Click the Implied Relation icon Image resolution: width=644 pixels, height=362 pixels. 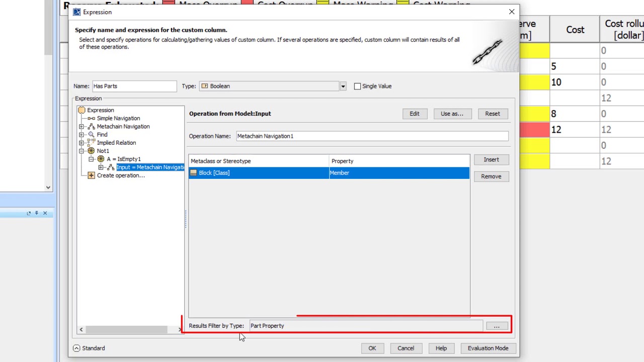[91, 143]
